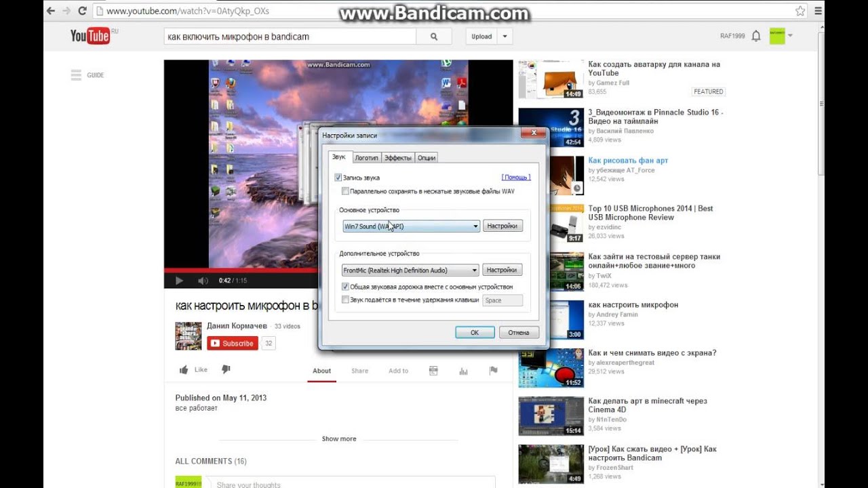This screenshot has height=488, width=868.
Task: Switch to the Звук tab
Action: pyautogui.click(x=339, y=157)
